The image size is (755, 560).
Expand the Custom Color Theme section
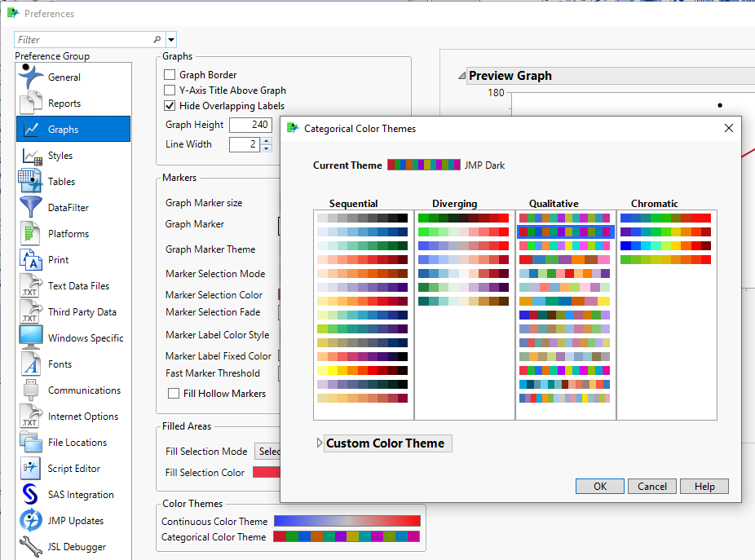[318, 443]
